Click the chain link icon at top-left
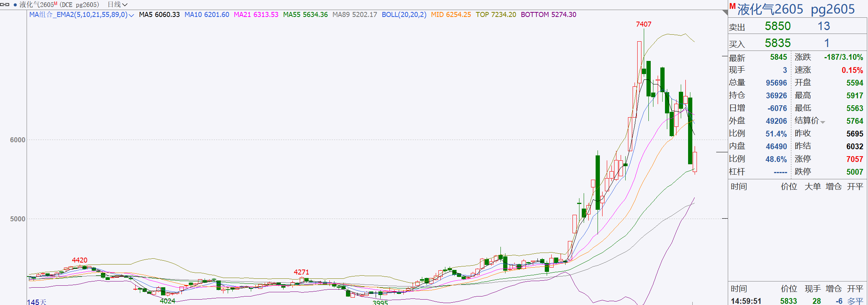This screenshot has width=868, height=305. click(x=5, y=5)
